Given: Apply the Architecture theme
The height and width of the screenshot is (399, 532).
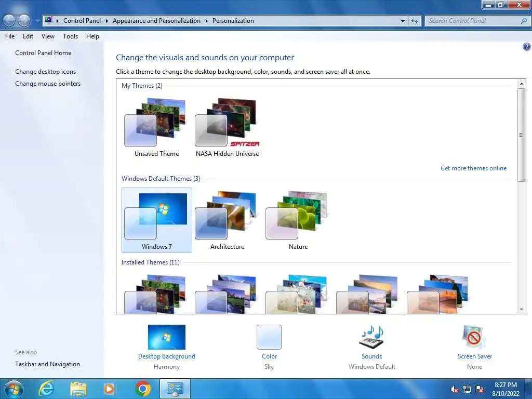Looking at the screenshot, I should [227, 220].
